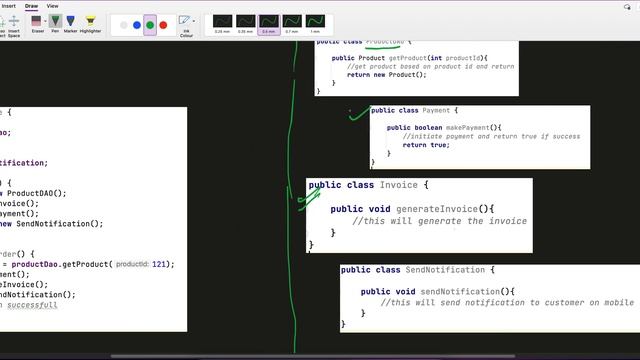Select the Eraser tool
Image resolution: width=640 pixels, height=360 pixels.
(x=37, y=24)
